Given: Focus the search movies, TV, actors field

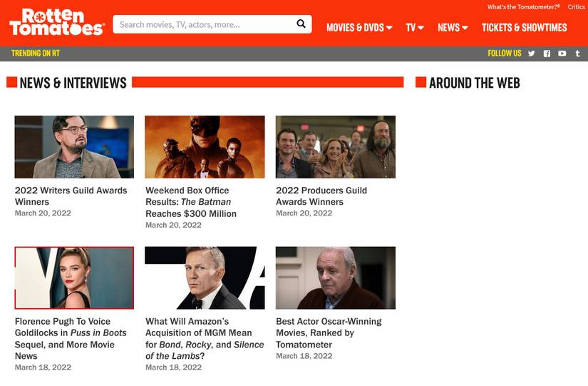Looking at the screenshot, I should (x=212, y=24).
